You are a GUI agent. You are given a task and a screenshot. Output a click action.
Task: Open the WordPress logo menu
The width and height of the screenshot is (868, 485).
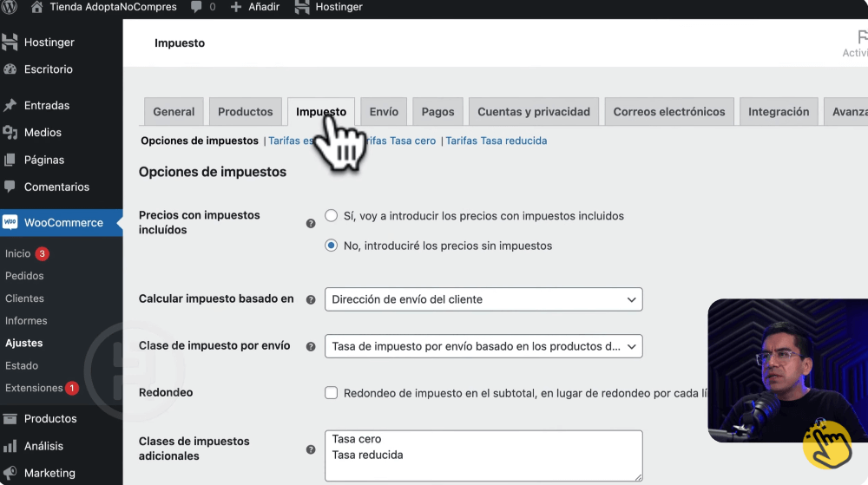10,7
